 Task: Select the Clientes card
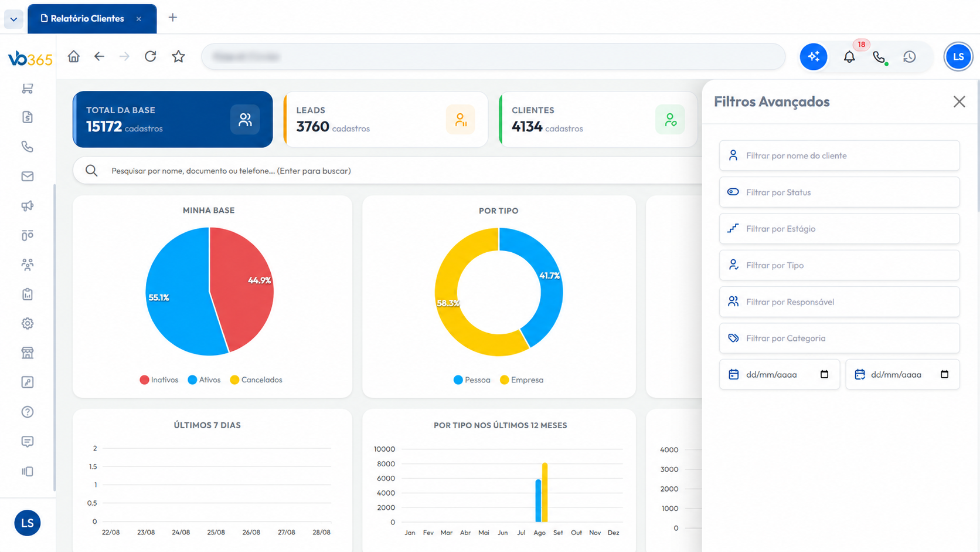coord(598,119)
